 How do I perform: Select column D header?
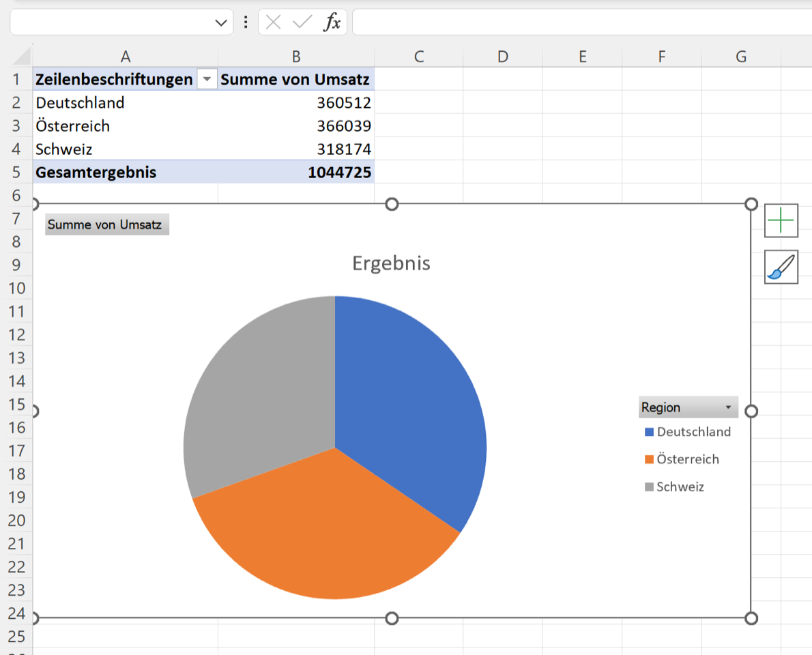(503, 57)
